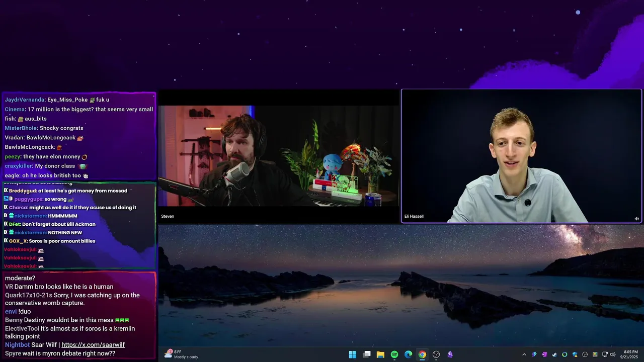Click Breddygud's 'money from mossad' message
Image resolution: width=644 pixels, height=362 pixels.
pyautogui.click(x=65, y=191)
